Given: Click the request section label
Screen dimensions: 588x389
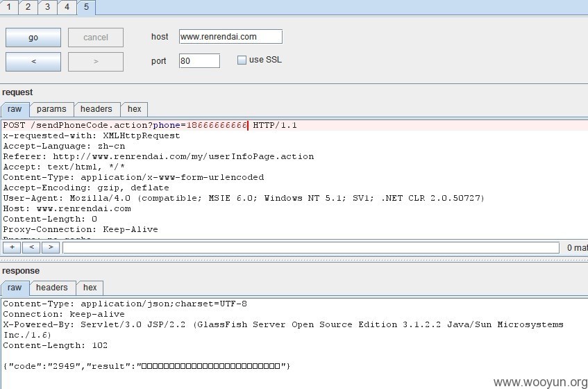Looking at the screenshot, I should (17, 92).
